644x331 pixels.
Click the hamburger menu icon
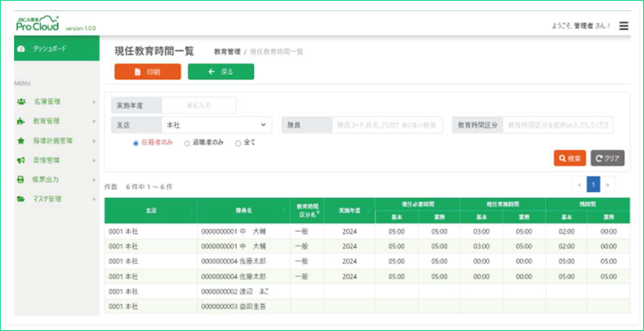click(x=623, y=26)
